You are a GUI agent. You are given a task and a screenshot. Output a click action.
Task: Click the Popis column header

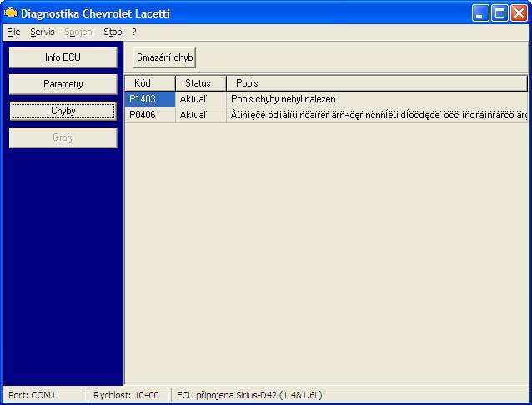point(377,83)
